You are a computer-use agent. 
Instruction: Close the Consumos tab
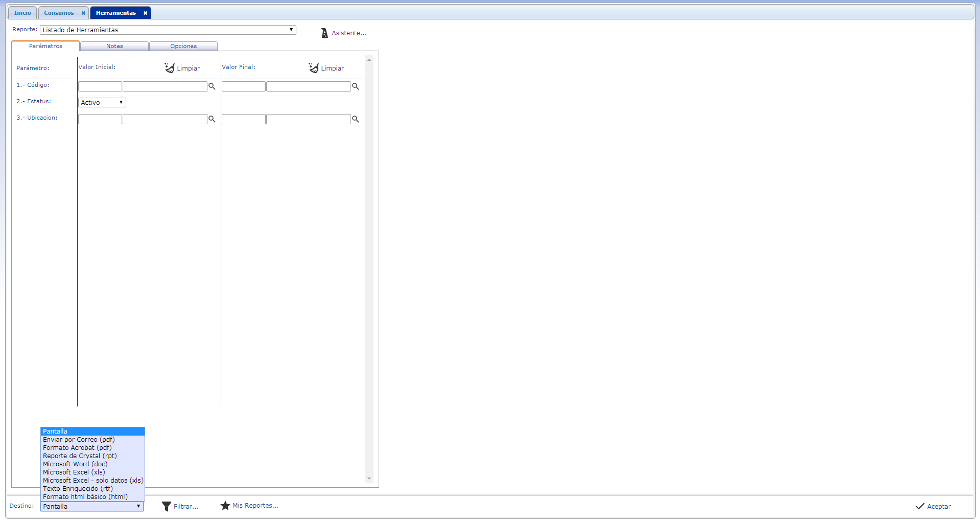pyautogui.click(x=83, y=13)
